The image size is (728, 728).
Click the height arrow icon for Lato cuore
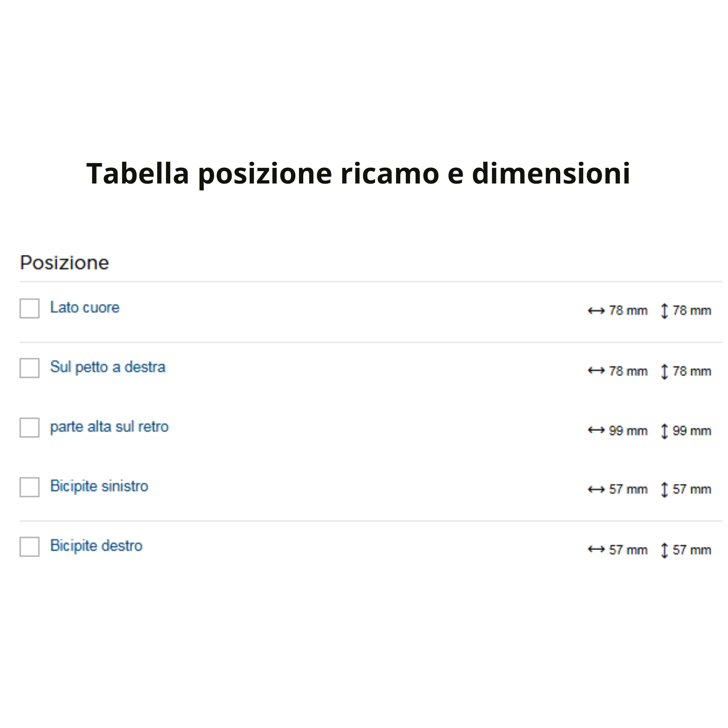[x=664, y=311]
